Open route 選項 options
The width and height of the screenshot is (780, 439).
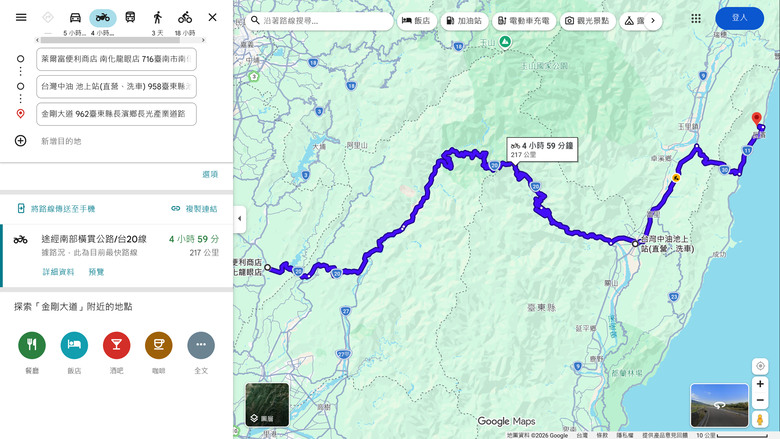click(210, 175)
